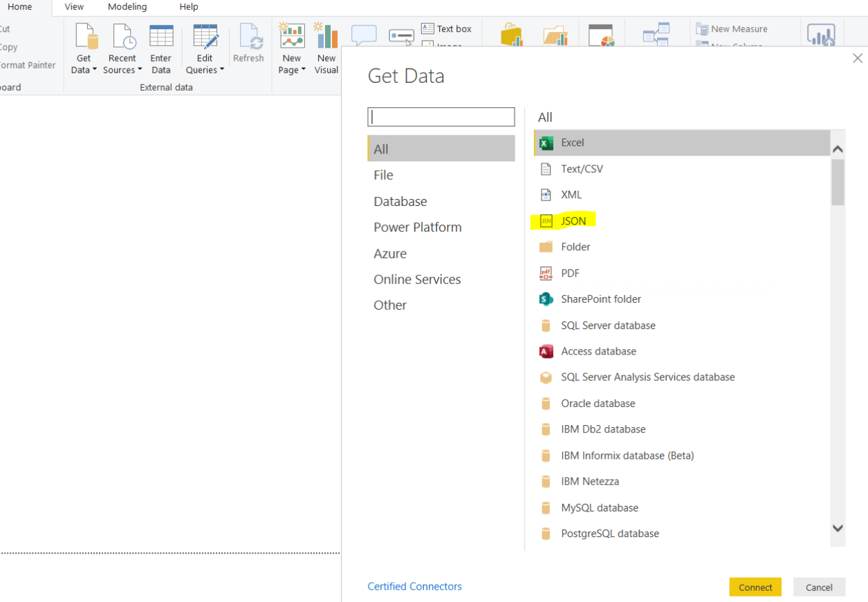Open the Certified Connectors link
Screen dimensions: 868x602
pyautogui.click(x=415, y=587)
